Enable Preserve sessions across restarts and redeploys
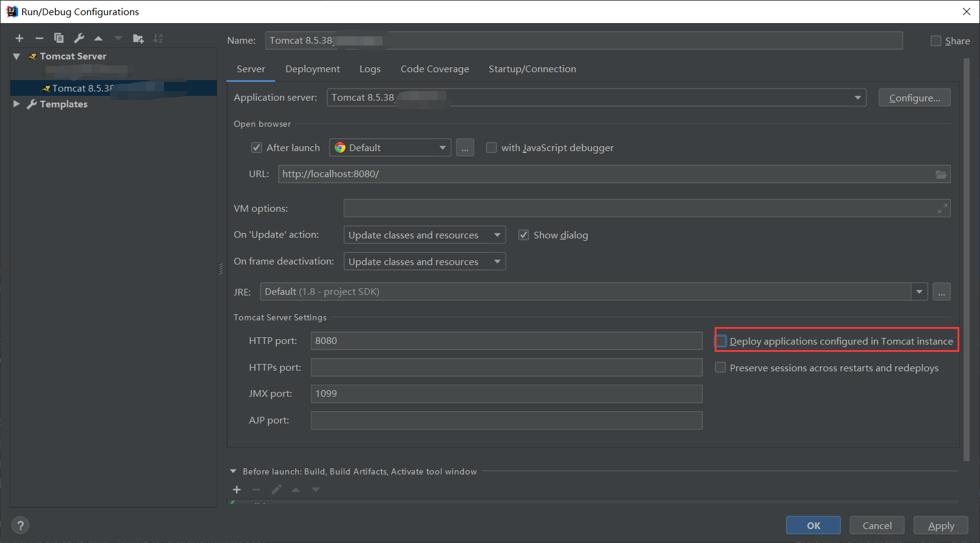The height and width of the screenshot is (543, 980). [x=720, y=368]
